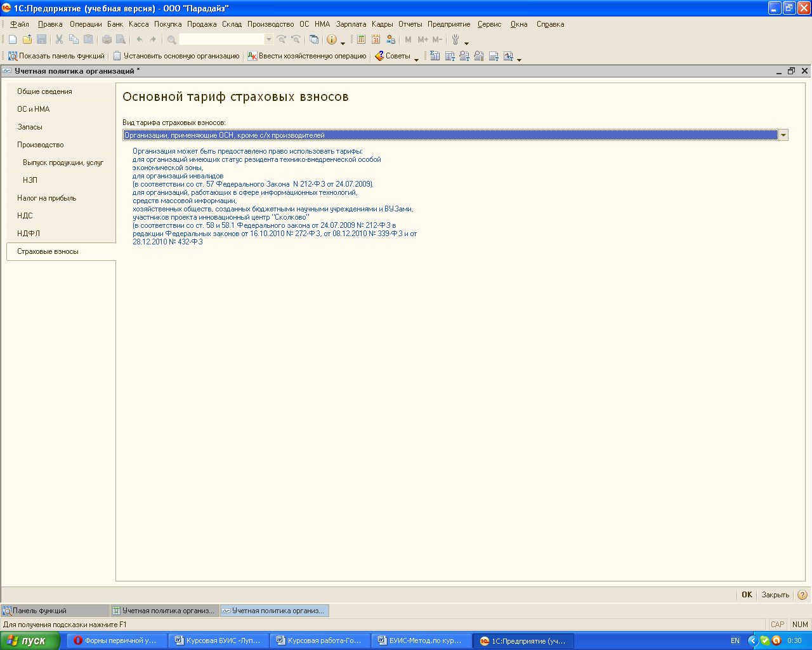Click the user with lock icon
The height and width of the screenshot is (650, 812).
[391, 39]
